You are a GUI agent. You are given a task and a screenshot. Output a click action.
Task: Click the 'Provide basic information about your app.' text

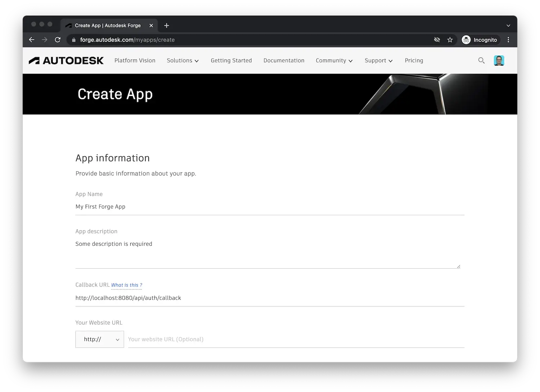click(136, 173)
